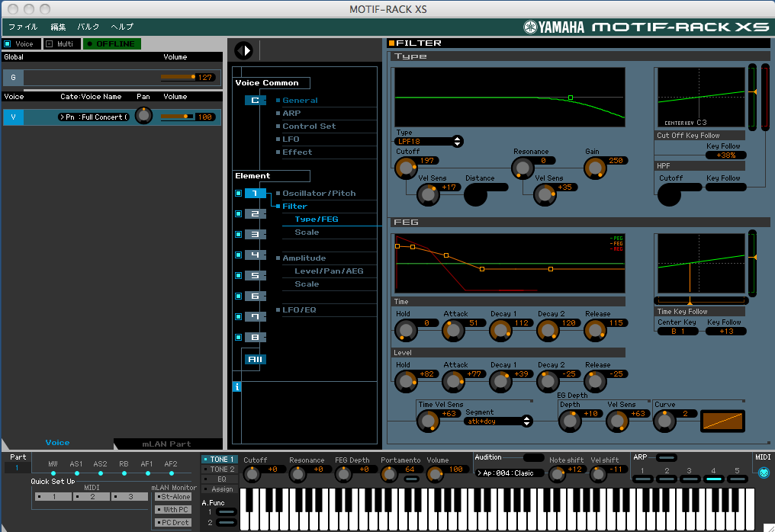Open the ファイル menu

coord(23,27)
